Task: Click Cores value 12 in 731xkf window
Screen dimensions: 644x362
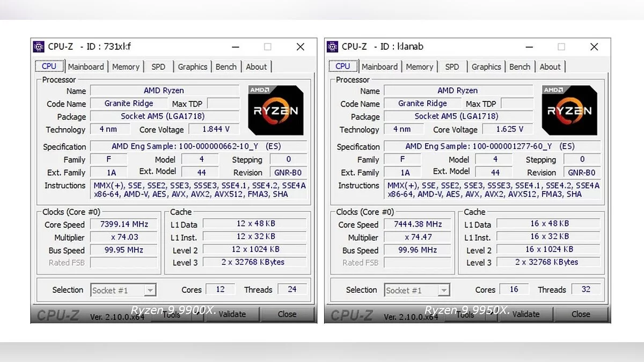Action: tap(220, 290)
